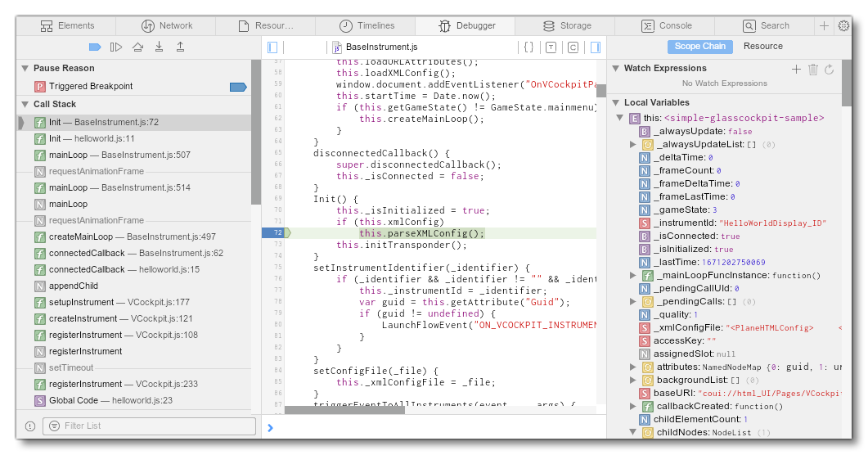The width and height of the screenshot is (868, 455).
Task: Toggle the right details sidebar
Action: pos(595,47)
